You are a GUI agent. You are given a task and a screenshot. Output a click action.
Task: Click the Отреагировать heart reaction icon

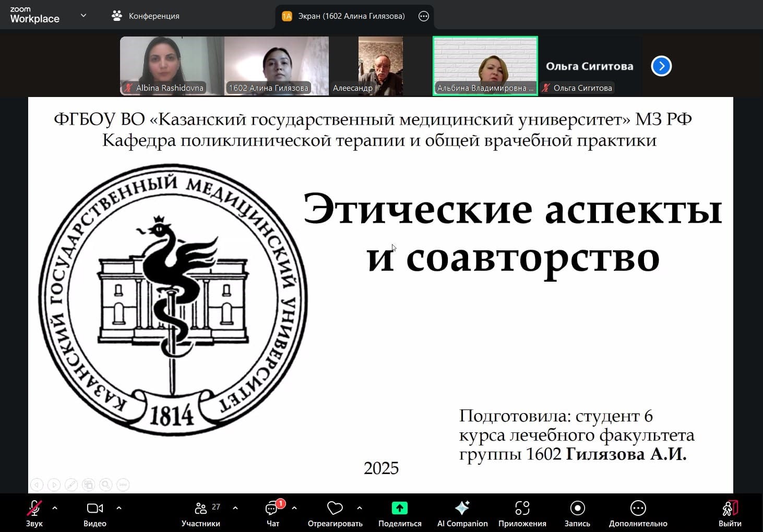point(335,509)
